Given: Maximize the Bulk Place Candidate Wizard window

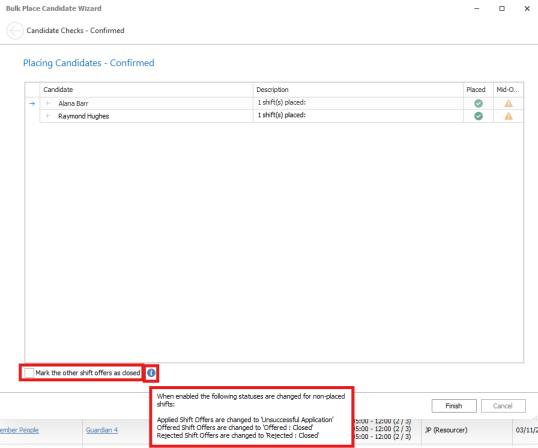Looking at the screenshot, I should (x=502, y=9).
